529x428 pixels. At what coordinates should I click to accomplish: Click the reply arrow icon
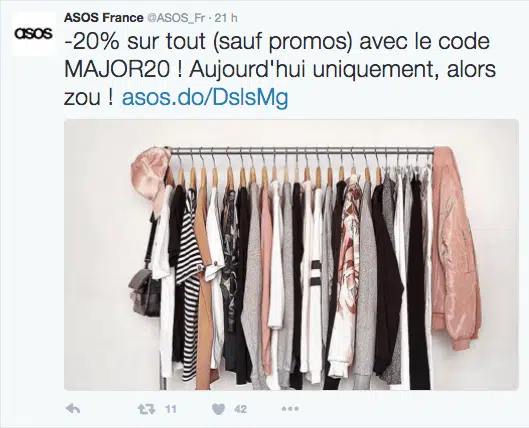click(x=73, y=409)
